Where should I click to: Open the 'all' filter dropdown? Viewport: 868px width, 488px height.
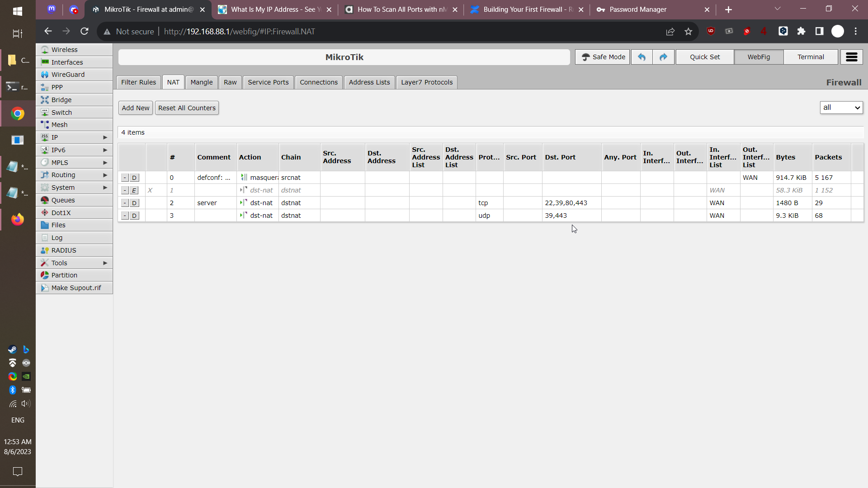tap(841, 108)
